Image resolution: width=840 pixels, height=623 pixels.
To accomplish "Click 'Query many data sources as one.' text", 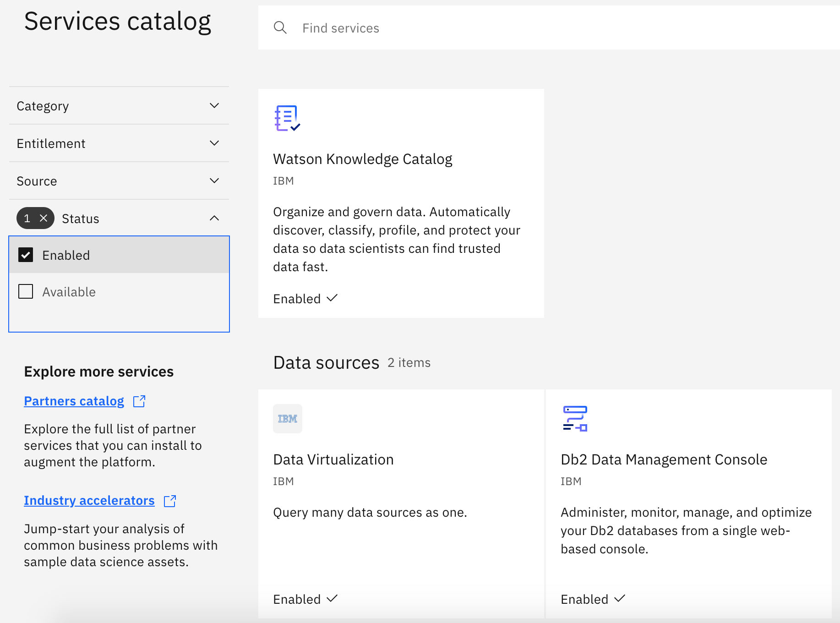I will tap(370, 513).
